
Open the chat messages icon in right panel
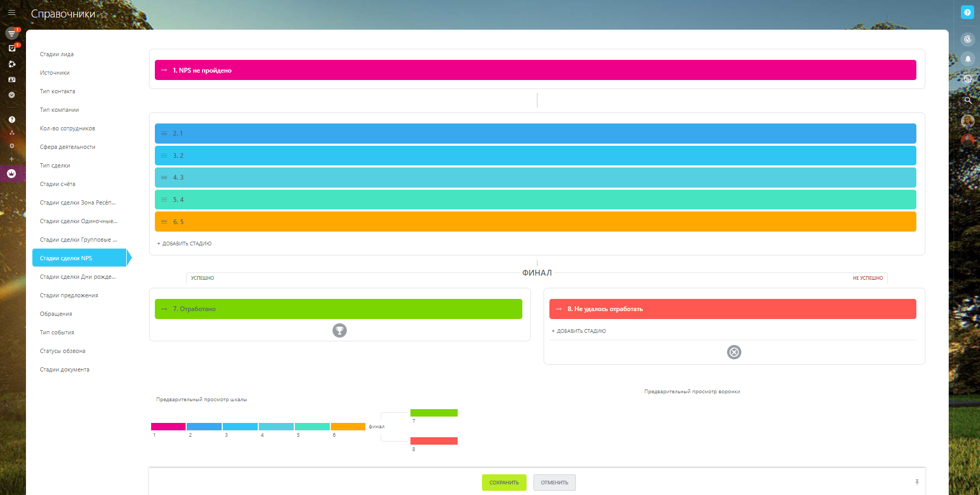968,79
